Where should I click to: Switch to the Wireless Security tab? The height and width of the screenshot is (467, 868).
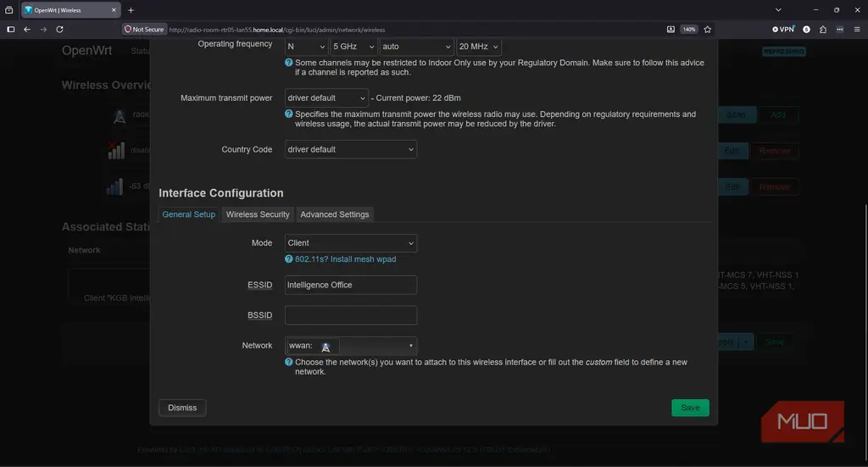[x=258, y=214]
